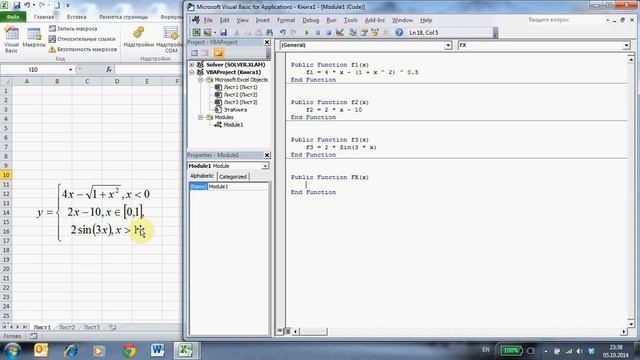The height and width of the screenshot is (360, 640).
Task: Toggle Относительные ссылки in Excel ribbon
Action: pyautogui.click(x=82, y=39)
